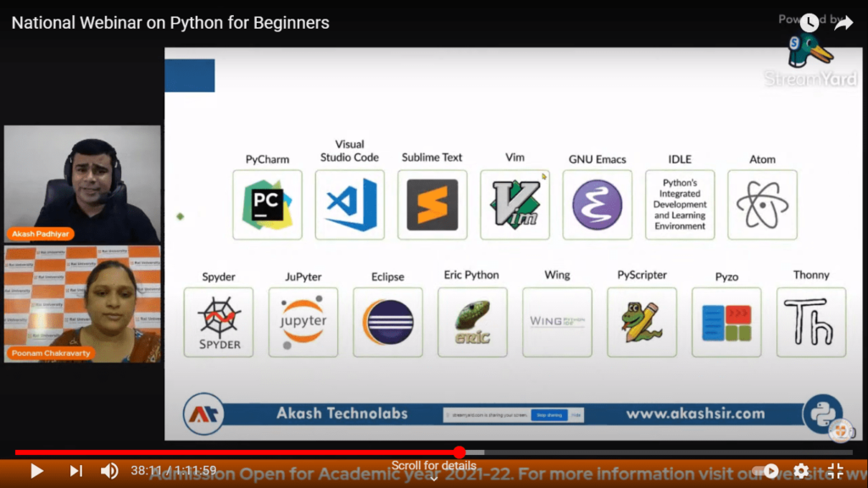Click the Stop sharing button

[549, 415]
